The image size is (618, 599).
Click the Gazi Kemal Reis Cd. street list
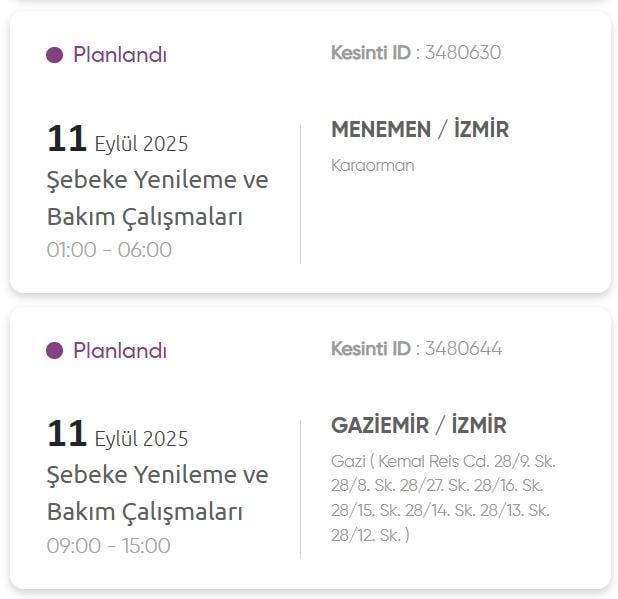pos(441,498)
